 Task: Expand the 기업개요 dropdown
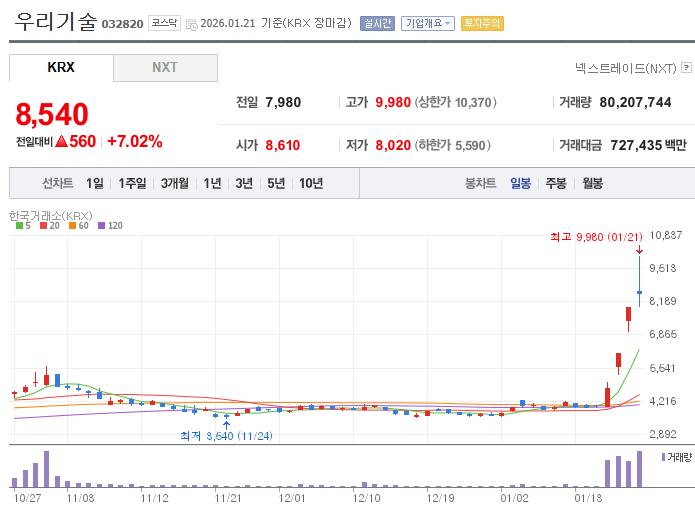[428, 23]
